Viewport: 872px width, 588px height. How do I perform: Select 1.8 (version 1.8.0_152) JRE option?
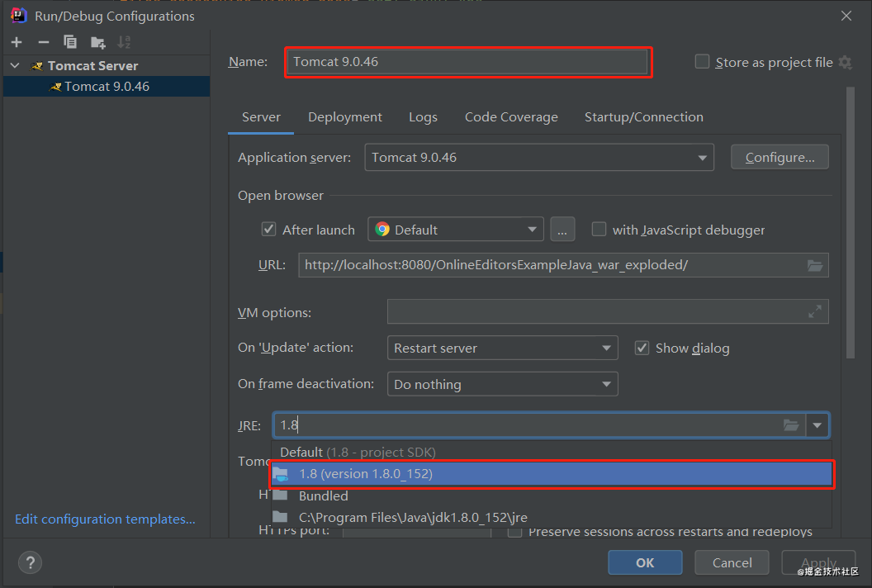coord(552,474)
